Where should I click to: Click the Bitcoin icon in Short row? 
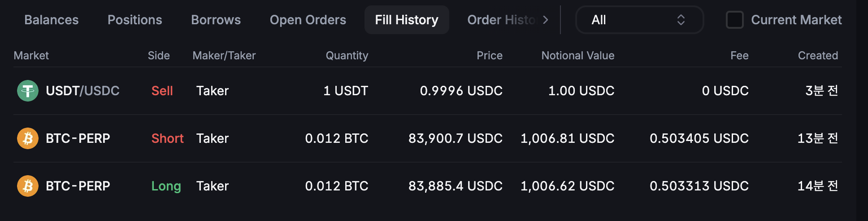pyautogui.click(x=28, y=138)
